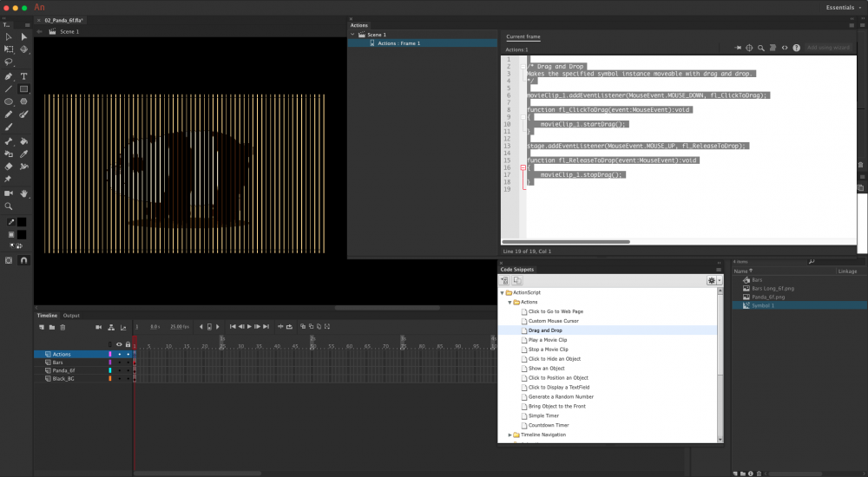The image size is (868, 477).
Task: Select the Eraser tool
Action: [x=9, y=167]
